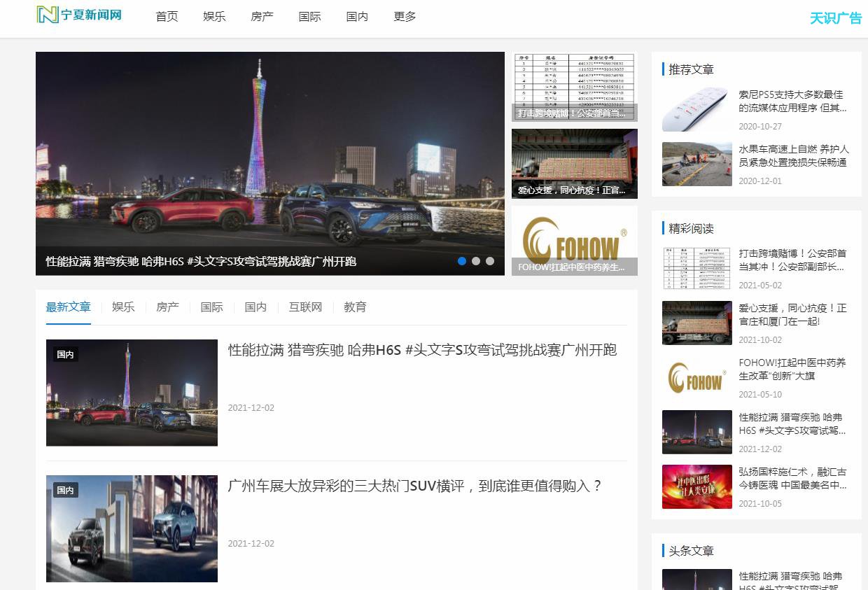Open the 首页 navigation item
The height and width of the screenshot is (590, 868).
tap(167, 16)
